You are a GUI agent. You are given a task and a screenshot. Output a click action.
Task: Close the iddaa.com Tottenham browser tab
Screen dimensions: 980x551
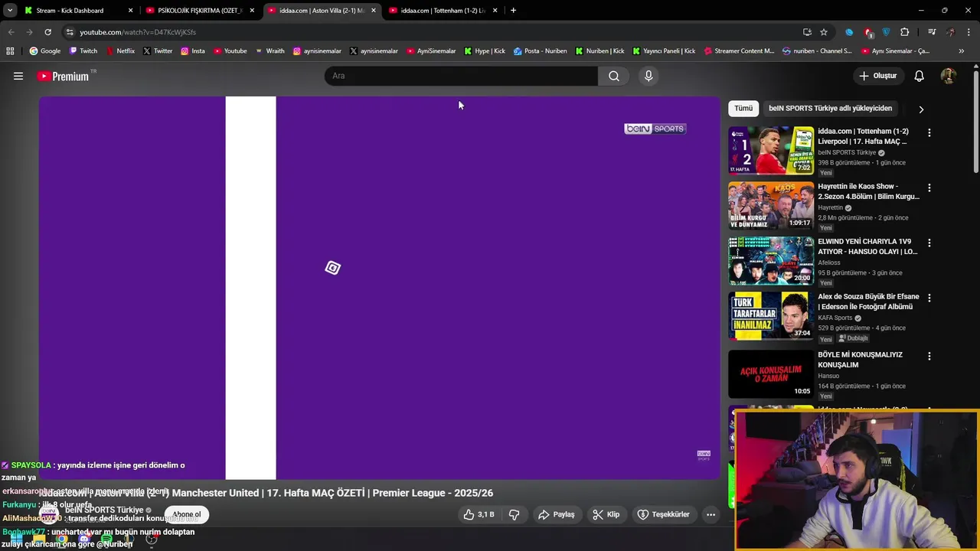click(495, 11)
